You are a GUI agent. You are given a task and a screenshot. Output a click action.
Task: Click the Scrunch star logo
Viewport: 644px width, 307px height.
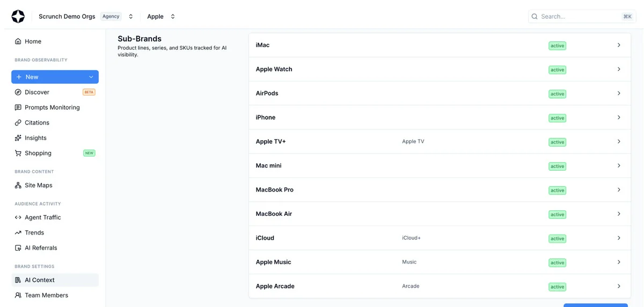click(18, 17)
